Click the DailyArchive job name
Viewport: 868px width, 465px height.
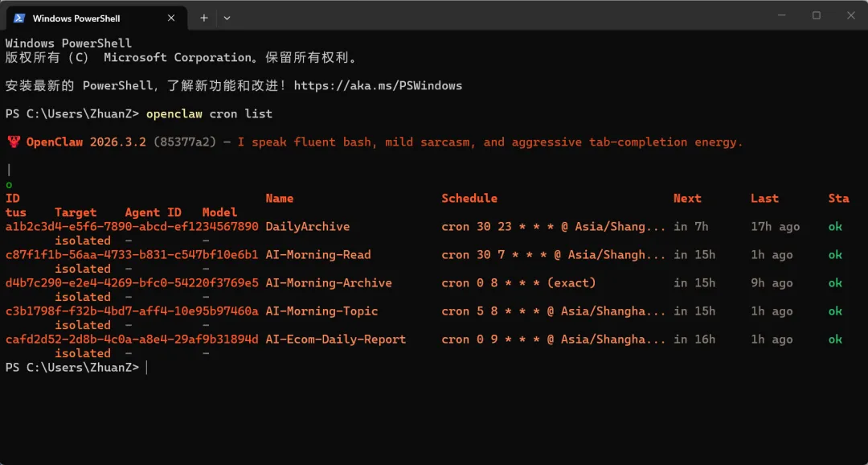point(308,227)
